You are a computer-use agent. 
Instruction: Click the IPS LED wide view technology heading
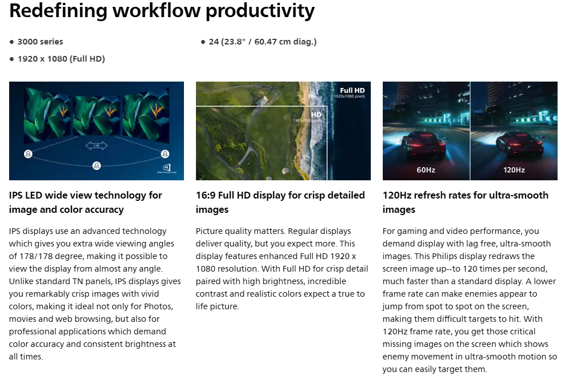[x=86, y=203]
